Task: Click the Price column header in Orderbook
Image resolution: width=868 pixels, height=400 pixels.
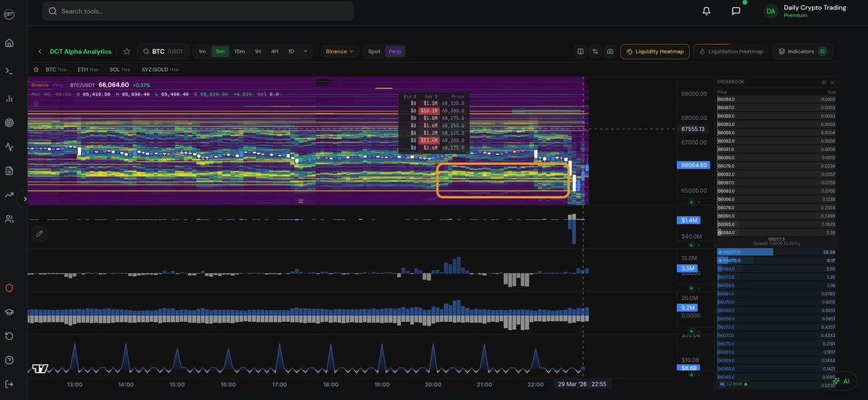Action: point(722,92)
